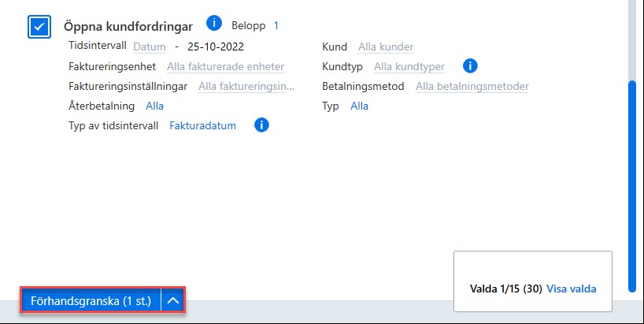644x324 pixels.
Task: Change Återbetalning value Alla
Action: pyautogui.click(x=155, y=106)
